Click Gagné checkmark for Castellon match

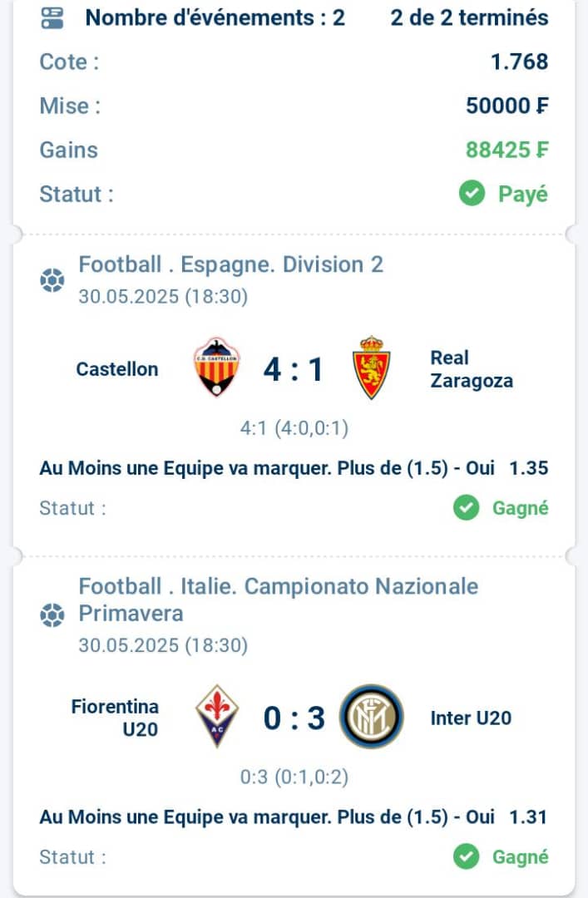[x=466, y=507]
